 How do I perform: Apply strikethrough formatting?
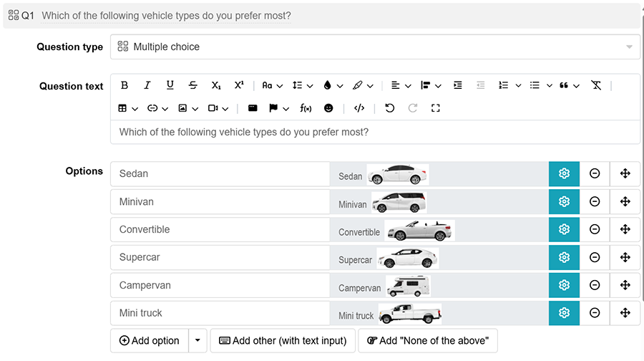click(192, 85)
